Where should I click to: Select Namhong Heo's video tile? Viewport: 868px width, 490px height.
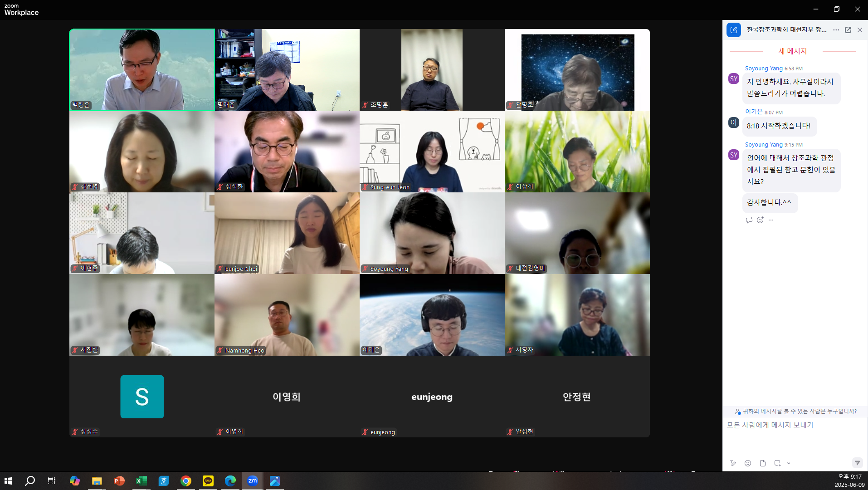(x=287, y=315)
